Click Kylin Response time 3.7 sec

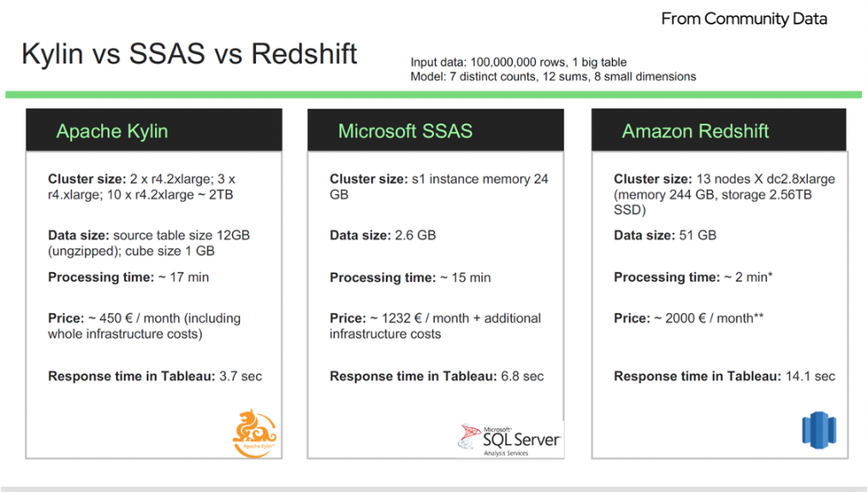155,376
